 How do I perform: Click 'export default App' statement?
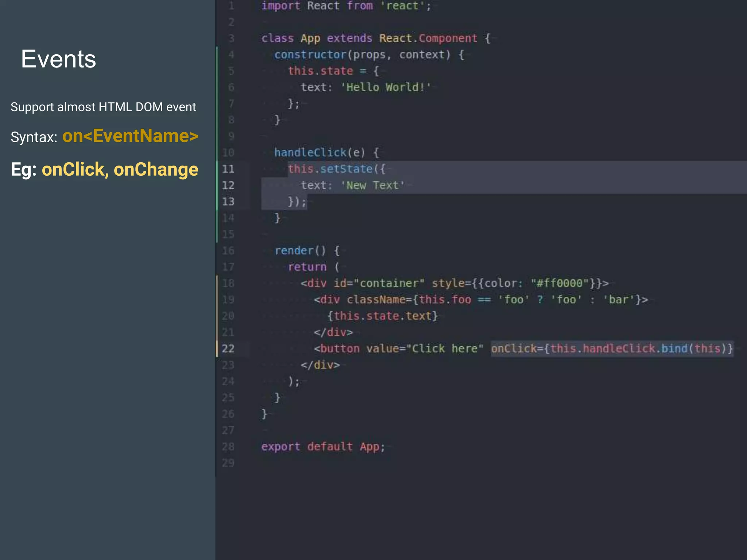tap(323, 447)
